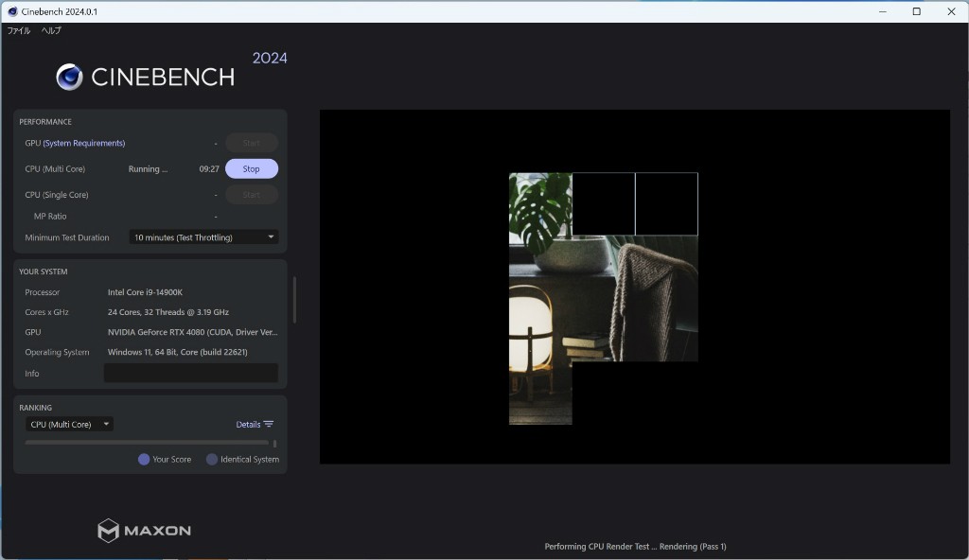Open the ヘルプ menu
This screenshot has height=560, width=969.
coord(51,30)
